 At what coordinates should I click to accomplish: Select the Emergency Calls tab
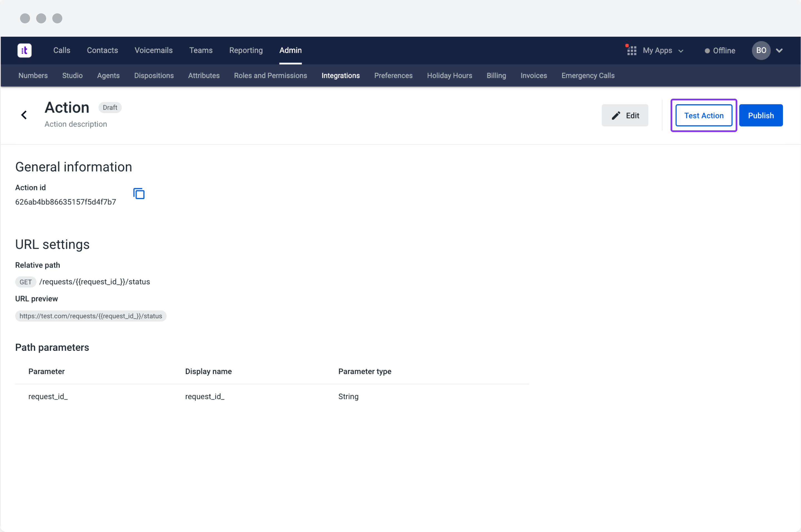tap(587, 76)
